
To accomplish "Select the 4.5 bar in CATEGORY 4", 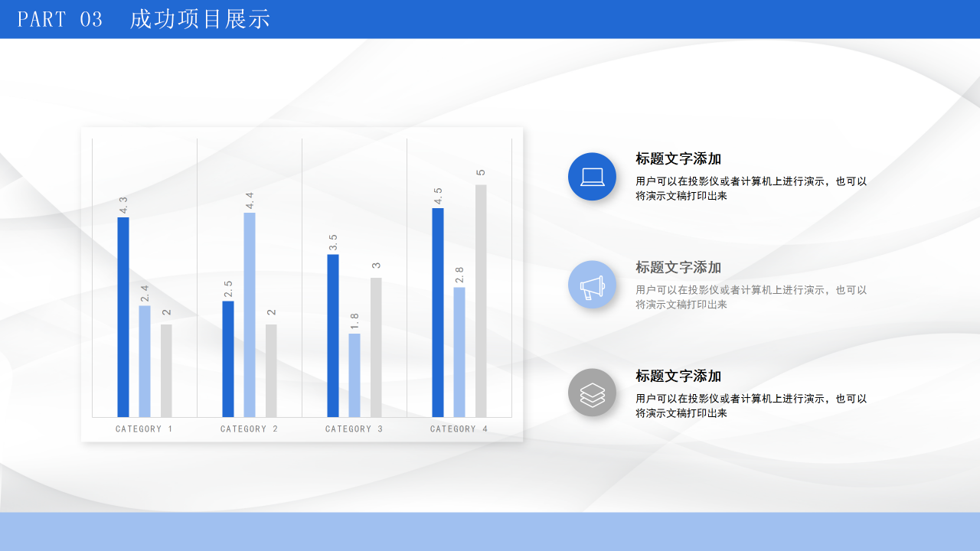I will click(437, 310).
